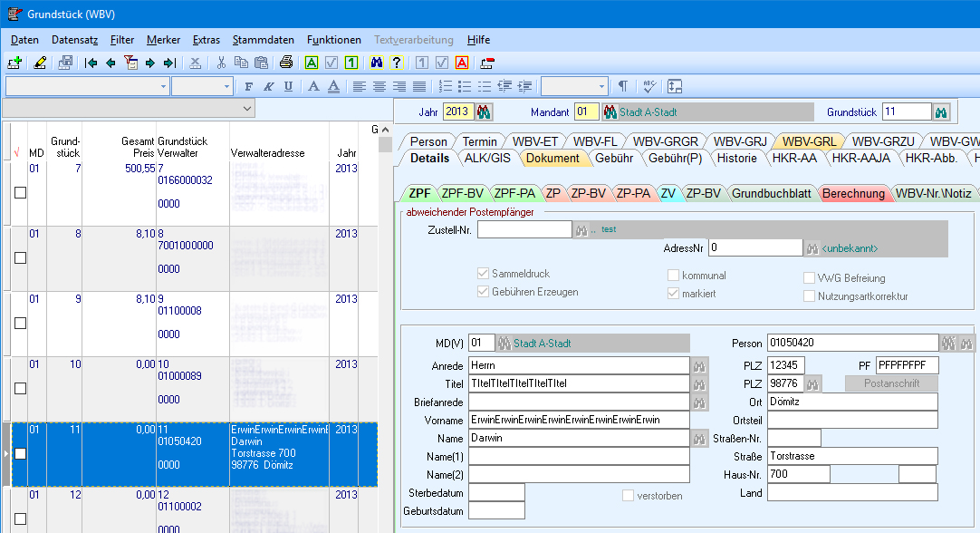The image size is (980, 533).
Task: Click the Postanschrift button
Action: (x=891, y=383)
